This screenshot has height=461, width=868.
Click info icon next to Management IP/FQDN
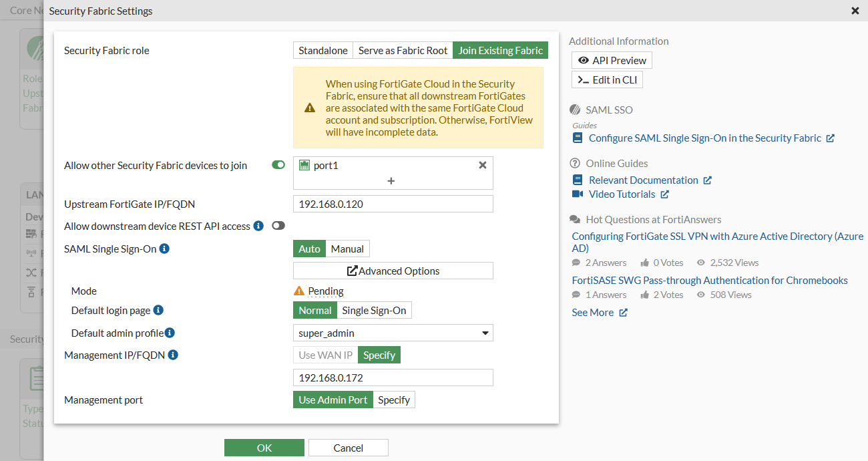(173, 355)
